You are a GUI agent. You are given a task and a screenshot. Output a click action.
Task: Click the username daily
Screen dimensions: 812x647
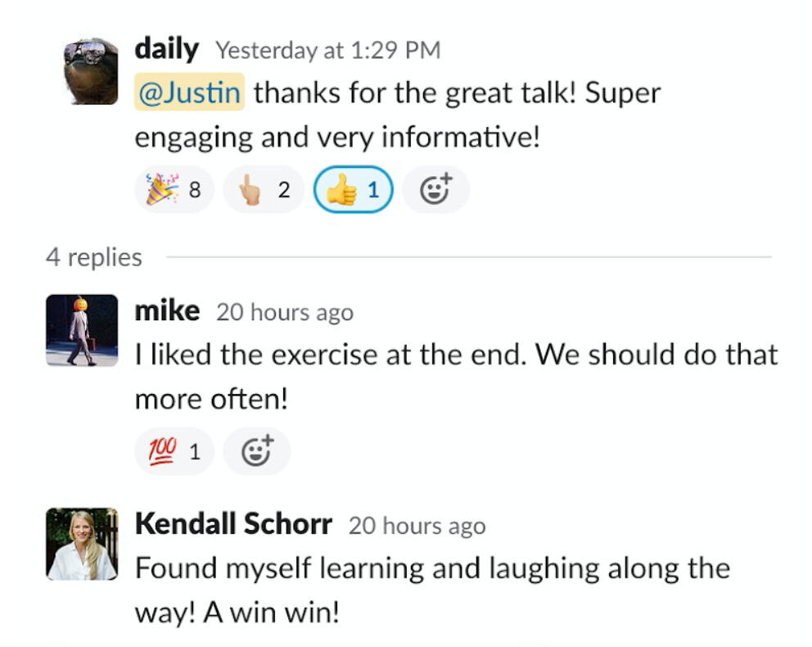[x=166, y=49]
